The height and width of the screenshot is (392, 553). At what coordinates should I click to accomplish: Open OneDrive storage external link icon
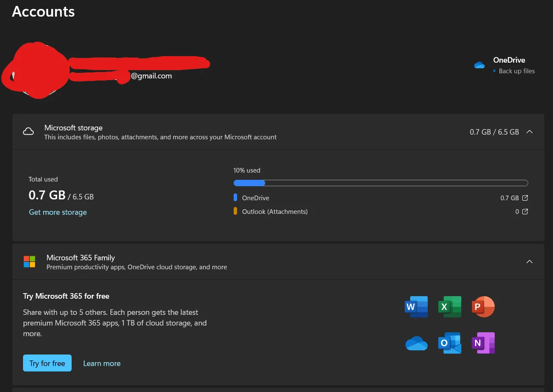(x=525, y=198)
